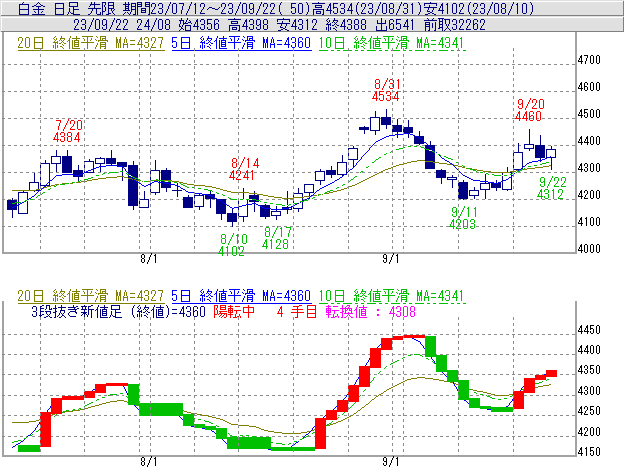The image size is (624, 475).
Task: Click the 8/1 date label under lower chart
Action: coord(148,462)
